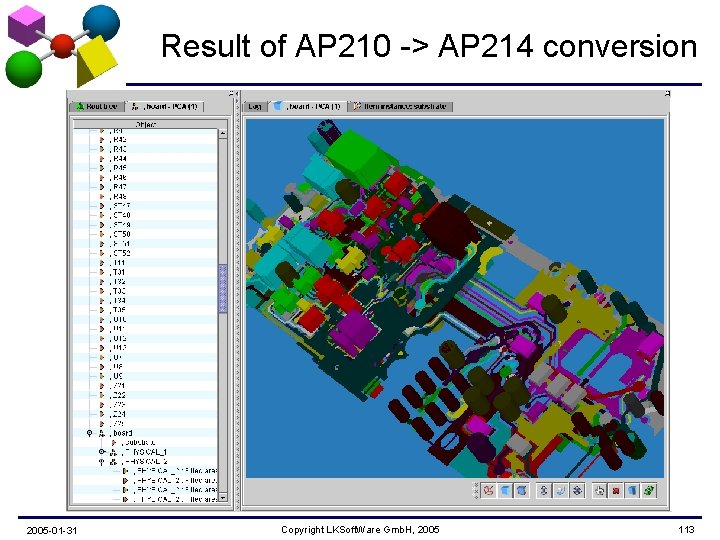Click the assembly icon beside the board node
The width and height of the screenshot is (720, 540).
[102, 433]
